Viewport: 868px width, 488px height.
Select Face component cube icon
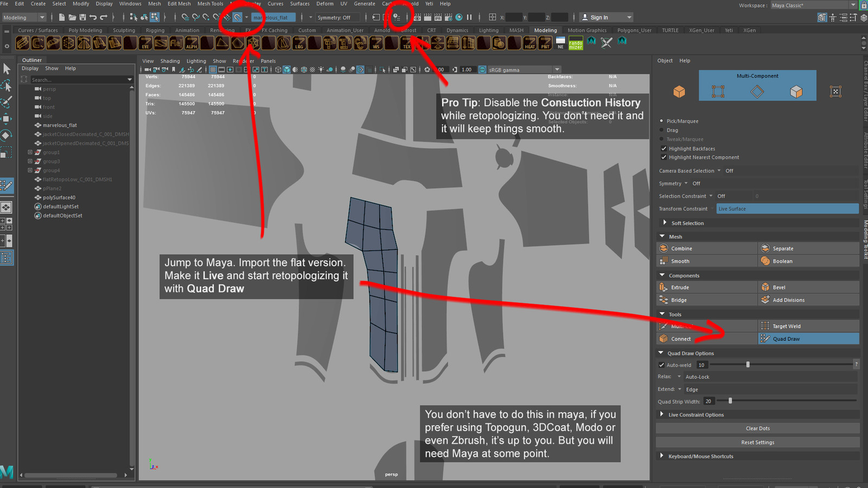click(x=796, y=92)
